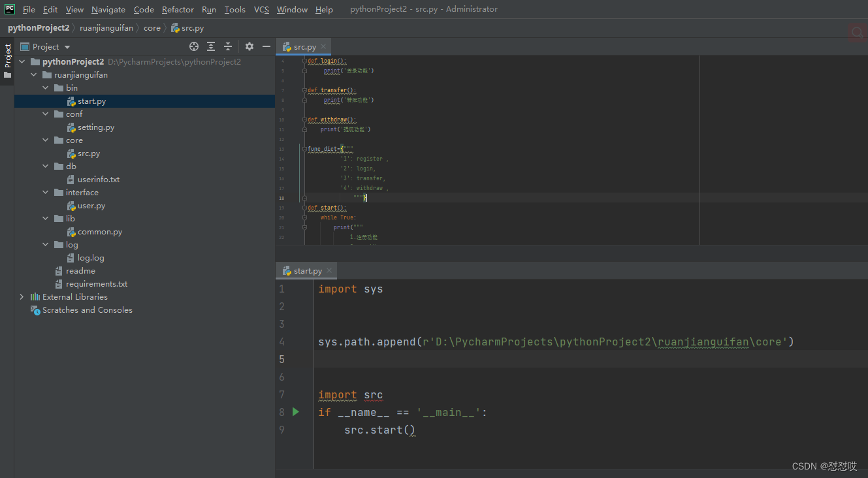
Task: Open the Tools menu
Action: [235, 9]
